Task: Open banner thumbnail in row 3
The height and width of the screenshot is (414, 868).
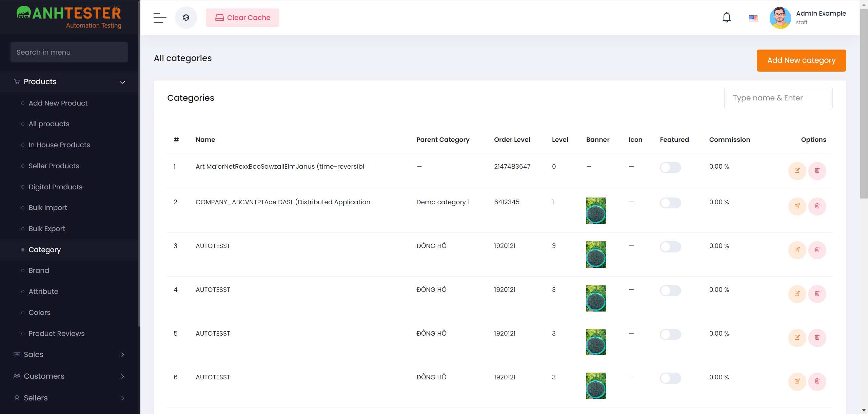Action: click(596, 255)
